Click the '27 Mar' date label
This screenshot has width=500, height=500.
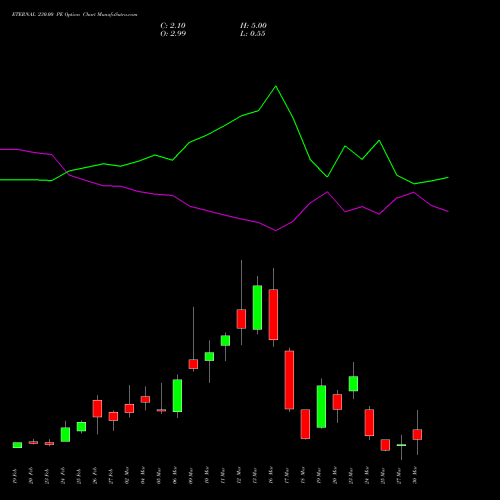399,476
